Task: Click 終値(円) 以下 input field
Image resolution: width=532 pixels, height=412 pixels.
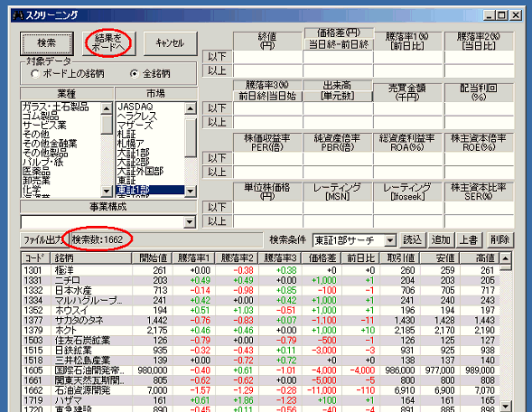Action: pos(267,57)
